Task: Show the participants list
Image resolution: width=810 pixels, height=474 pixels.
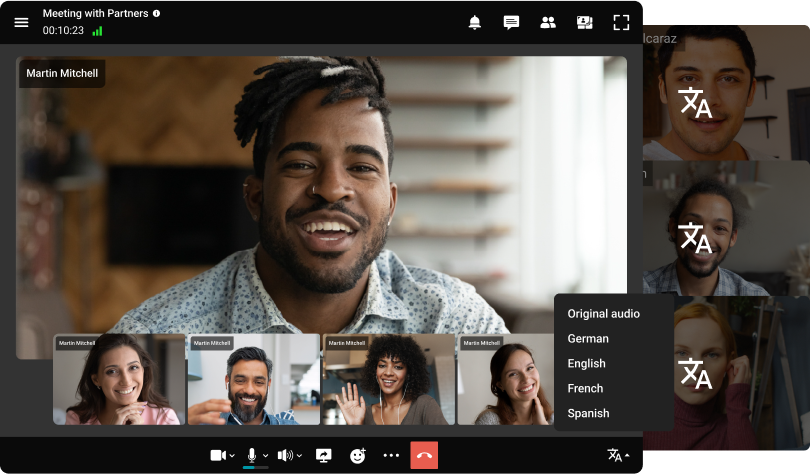Action: (547, 22)
